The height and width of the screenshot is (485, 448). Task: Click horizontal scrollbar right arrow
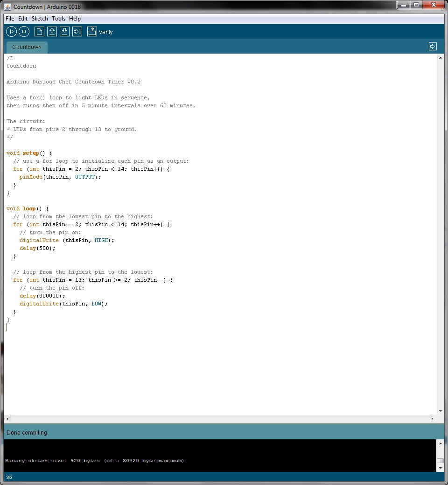tap(432, 419)
